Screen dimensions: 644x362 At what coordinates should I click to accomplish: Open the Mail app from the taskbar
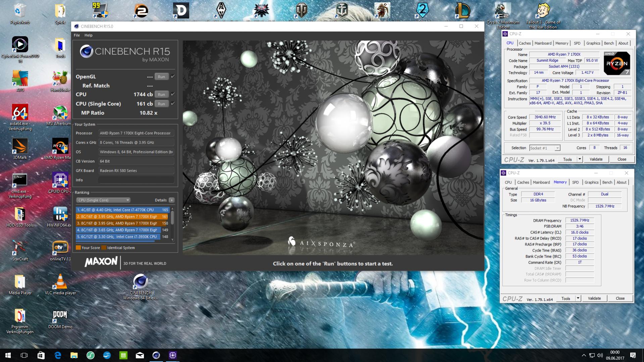(x=140, y=355)
